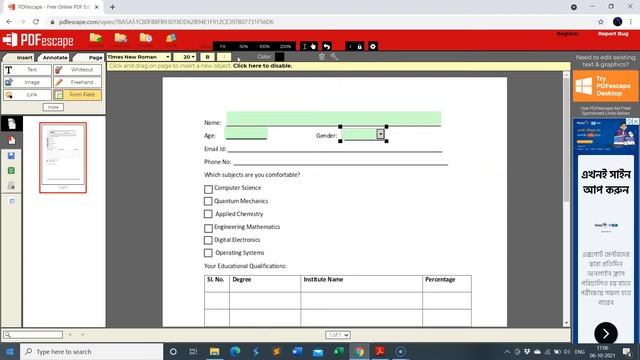Click the green Age form field
The height and width of the screenshot is (360, 640).
tap(246, 133)
